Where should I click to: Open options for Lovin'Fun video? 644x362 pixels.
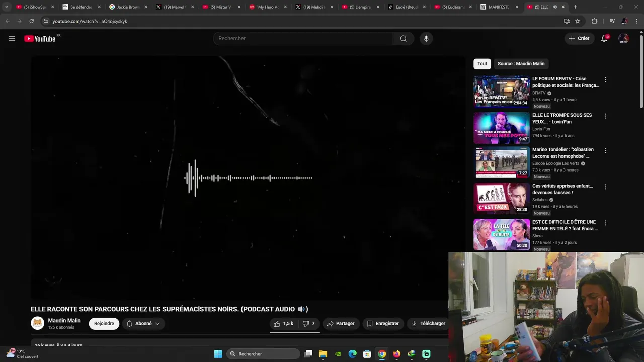[x=606, y=116]
